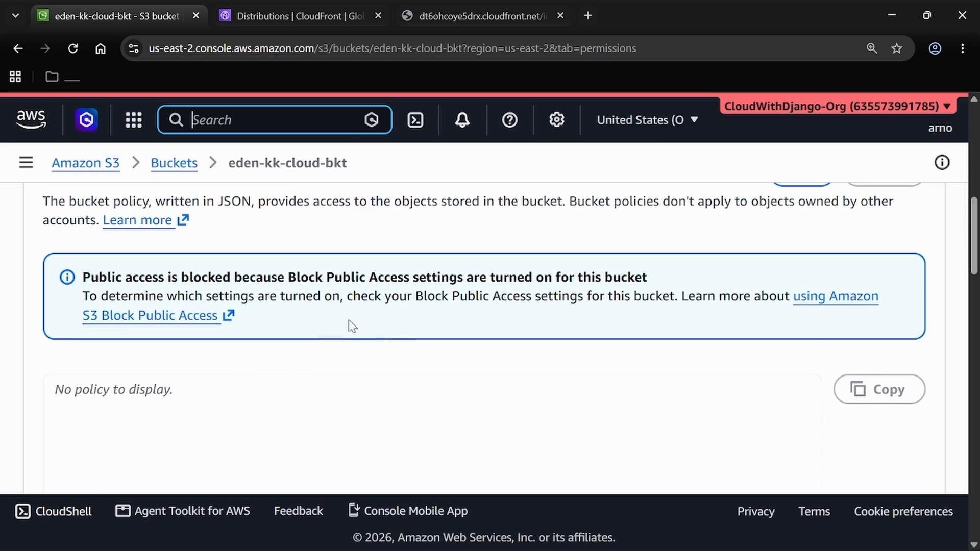Click the browser address bar URL
The width and height of the screenshot is (980, 551).
(392, 48)
